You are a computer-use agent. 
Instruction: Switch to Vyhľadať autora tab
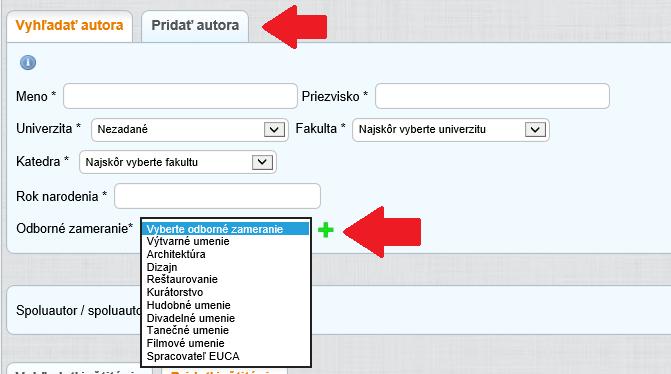pyautogui.click(x=69, y=26)
